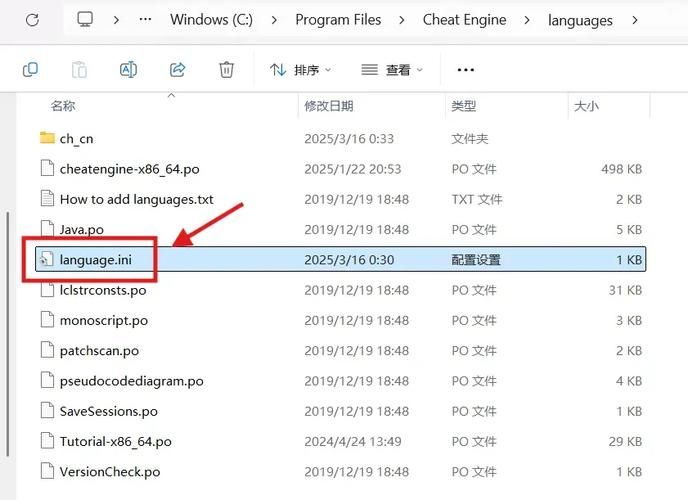Expand the chevron after the monitor icon
Viewport: 688px width, 500px height.
116,20
